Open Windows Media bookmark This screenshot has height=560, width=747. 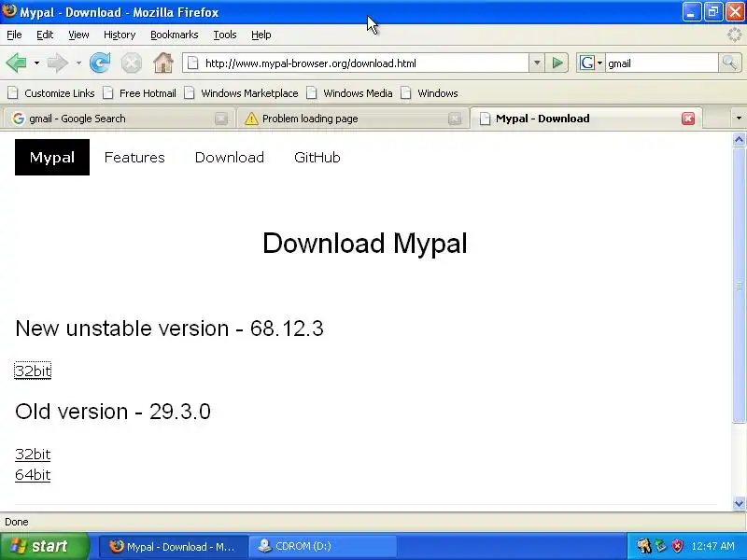349,93
